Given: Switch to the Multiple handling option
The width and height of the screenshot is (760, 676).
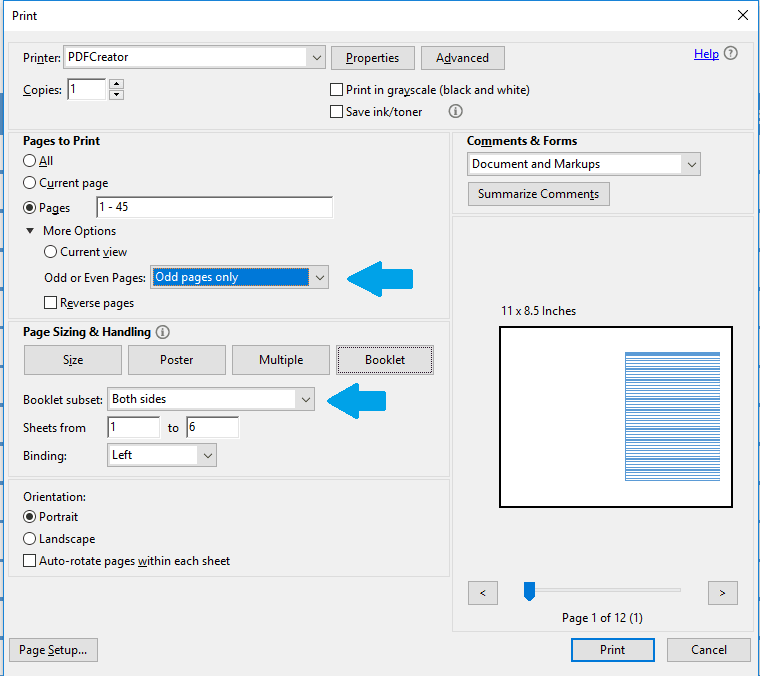Looking at the screenshot, I should tap(281, 360).
